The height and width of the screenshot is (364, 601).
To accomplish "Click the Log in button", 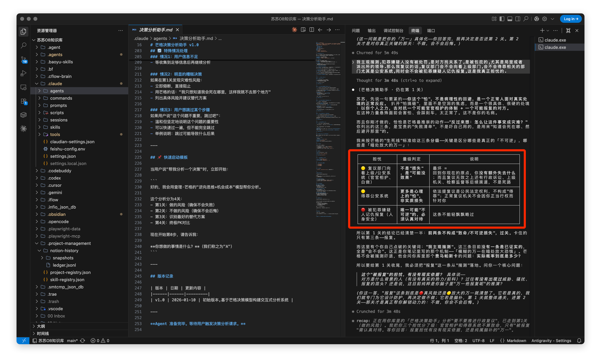I will point(571,19).
